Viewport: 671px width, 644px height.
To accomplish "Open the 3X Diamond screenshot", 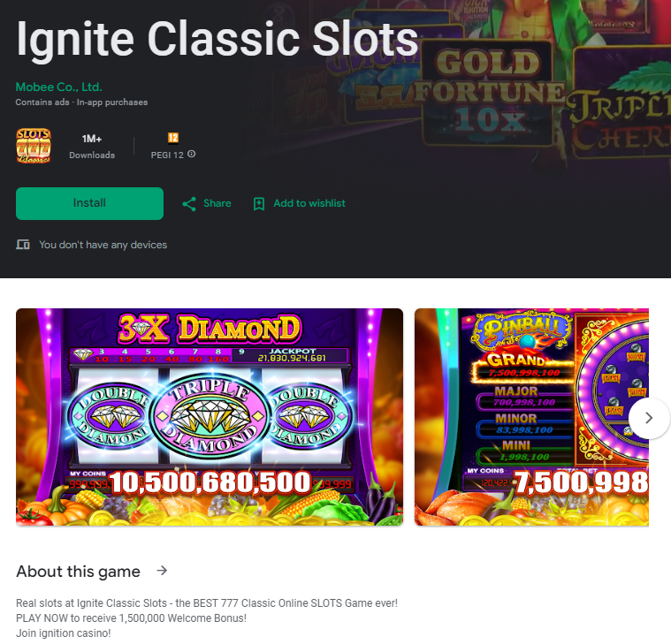I will tap(210, 417).
